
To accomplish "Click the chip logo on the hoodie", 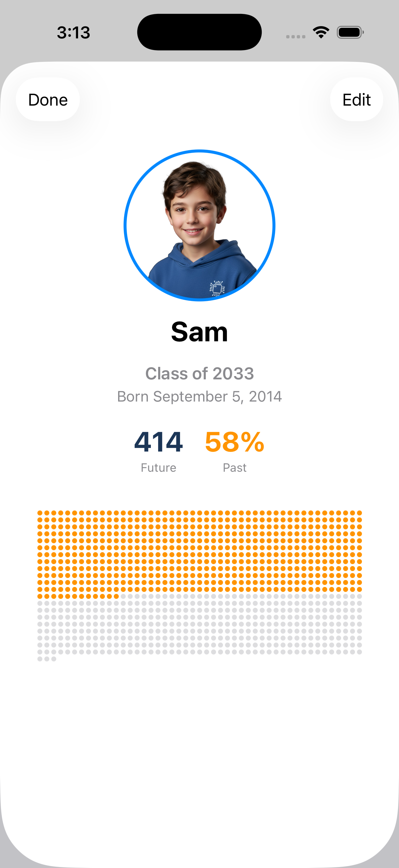I will 217,288.
